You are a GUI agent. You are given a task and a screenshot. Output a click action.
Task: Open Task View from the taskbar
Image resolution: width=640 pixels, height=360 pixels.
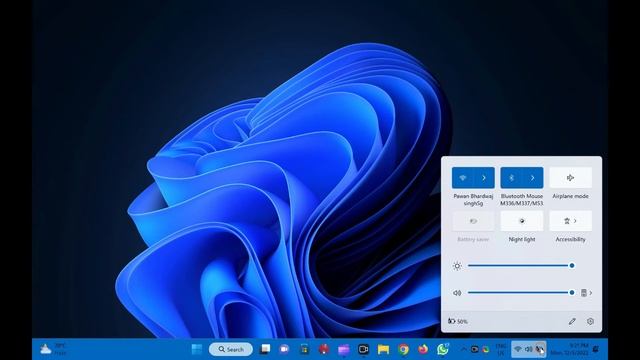265,349
